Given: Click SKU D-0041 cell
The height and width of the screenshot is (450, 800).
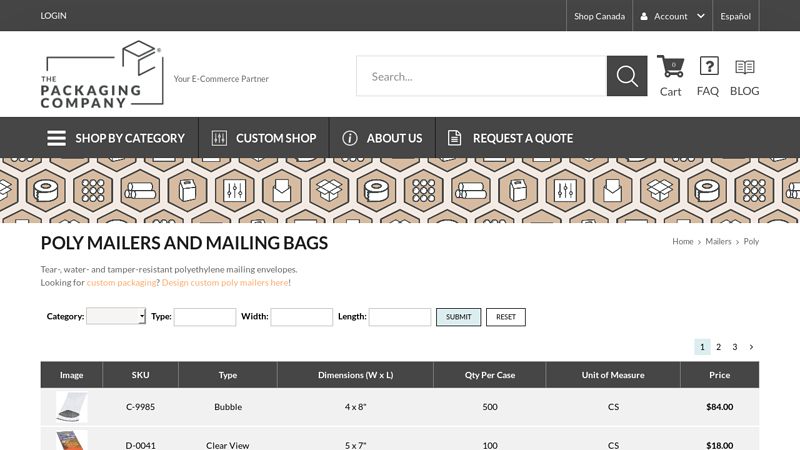Looking at the screenshot, I should tap(140, 445).
